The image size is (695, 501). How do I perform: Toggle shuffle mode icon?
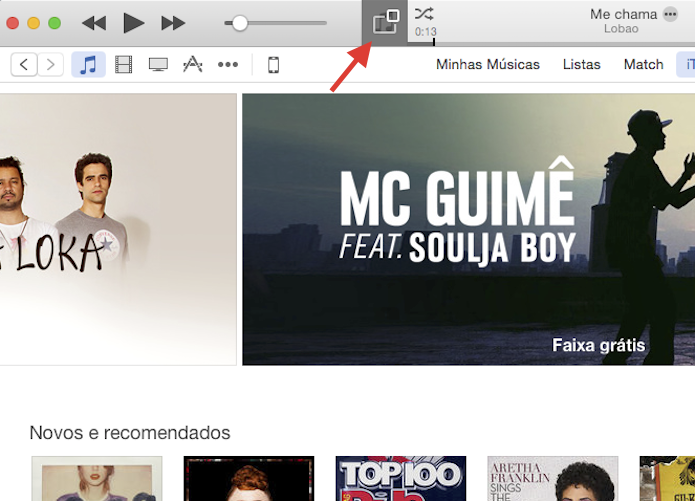424,14
